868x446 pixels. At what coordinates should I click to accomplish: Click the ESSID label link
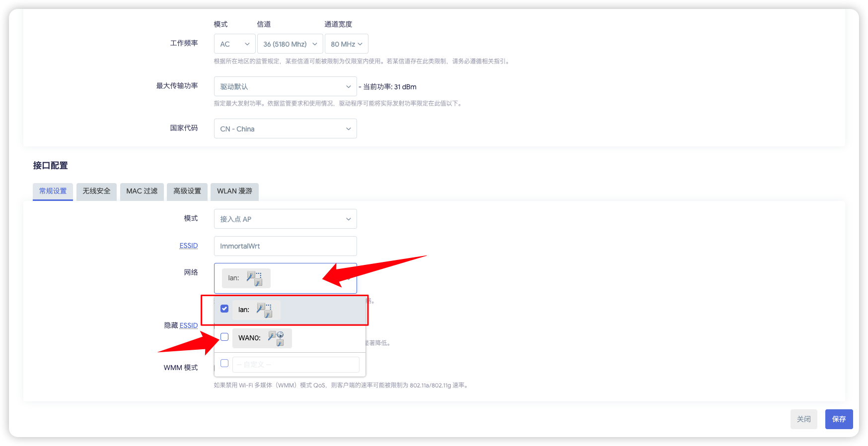(x=189, y=246)
